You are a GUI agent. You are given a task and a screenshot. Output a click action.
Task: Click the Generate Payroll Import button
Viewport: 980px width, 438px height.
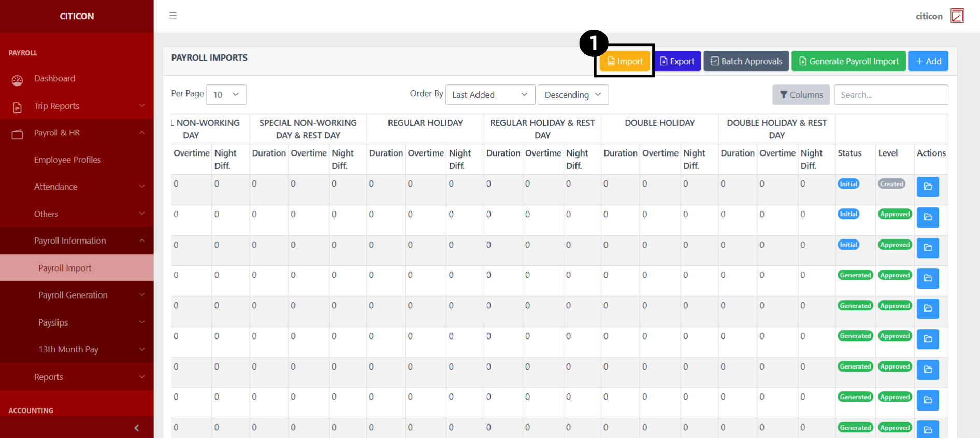(x=848, y=61)
